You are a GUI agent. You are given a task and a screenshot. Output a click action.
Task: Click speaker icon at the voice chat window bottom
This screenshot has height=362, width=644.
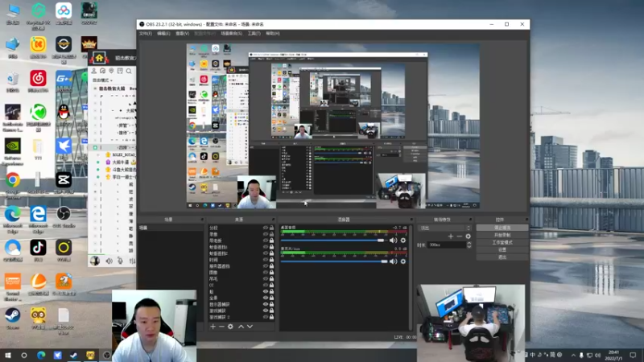(x=109, y=261)
